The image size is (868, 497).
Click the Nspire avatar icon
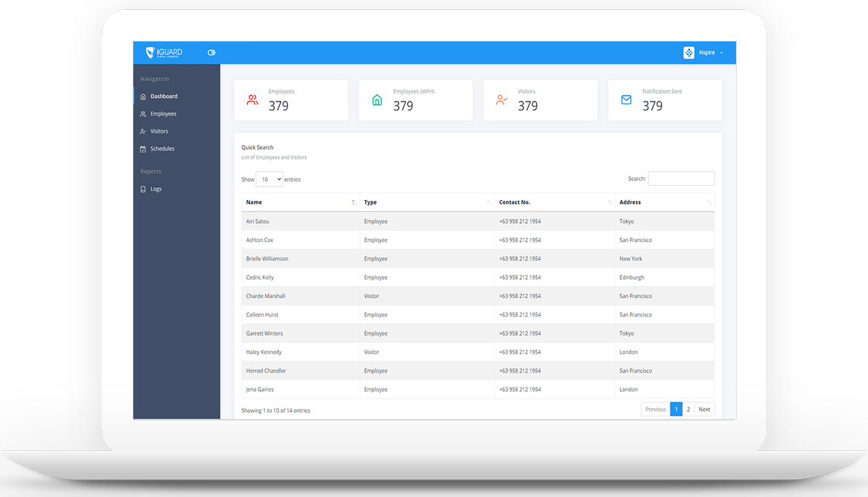pyautogui.click(x=688, y=52)
